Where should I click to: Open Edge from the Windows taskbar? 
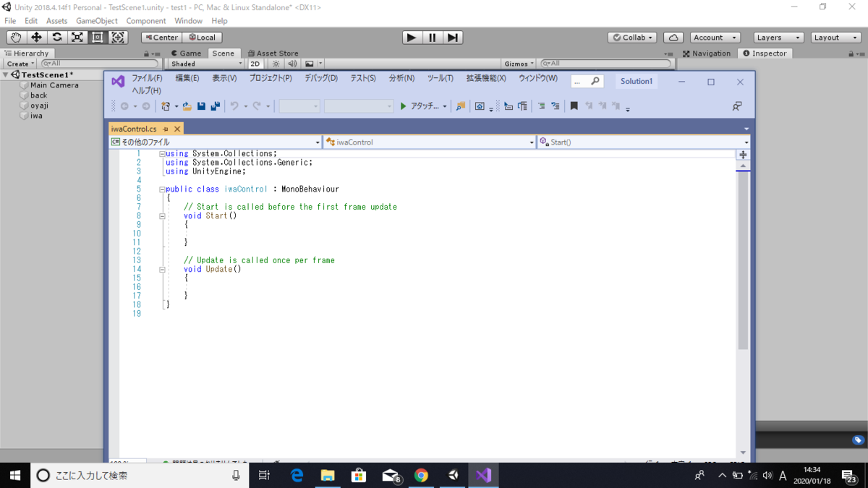click(297, 475)
